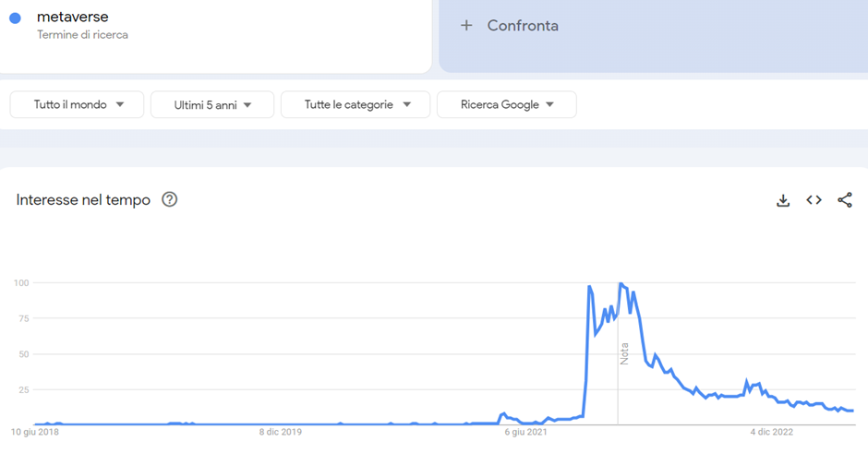Expand the Tutto il mondo region dropdown

coord(78,104)
